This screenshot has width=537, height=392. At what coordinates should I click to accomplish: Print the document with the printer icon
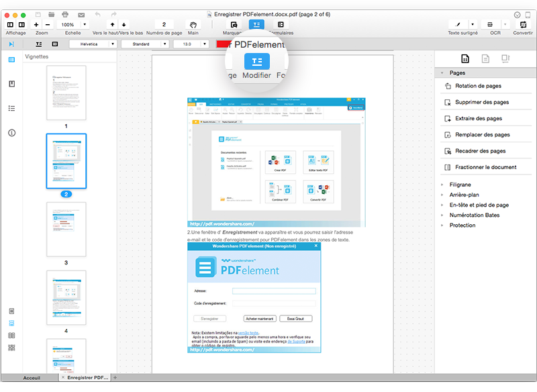coord(65,14)
